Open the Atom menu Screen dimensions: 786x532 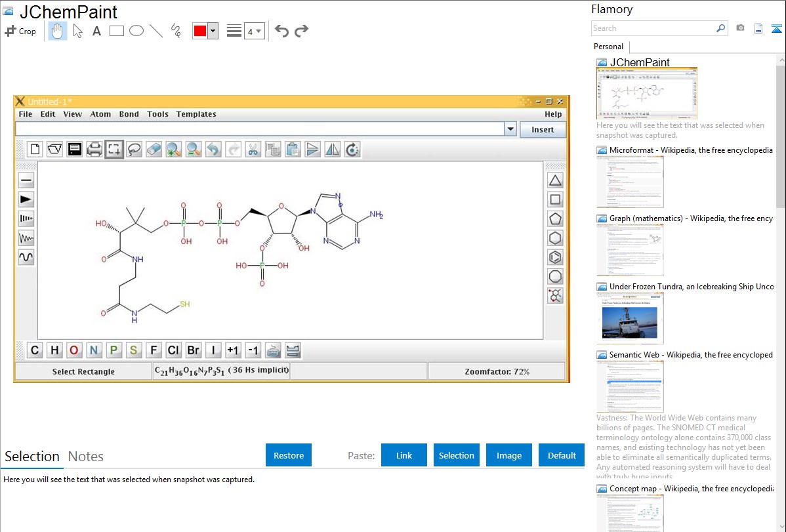(100, 114)
